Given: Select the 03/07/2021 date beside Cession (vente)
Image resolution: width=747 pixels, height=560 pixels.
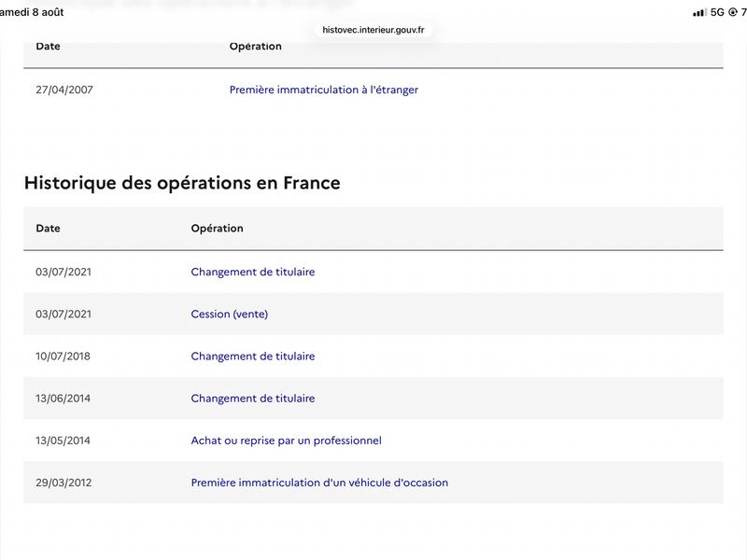Looking at the screenshot, I should [x=63, y=315].
